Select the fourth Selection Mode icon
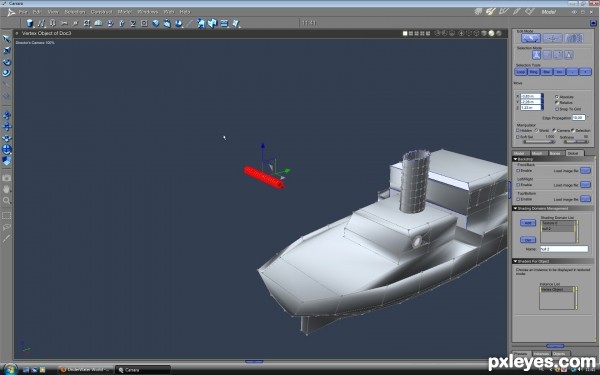Screen dimensions: 600x375 pyautogui.click(x=569, y=55)
